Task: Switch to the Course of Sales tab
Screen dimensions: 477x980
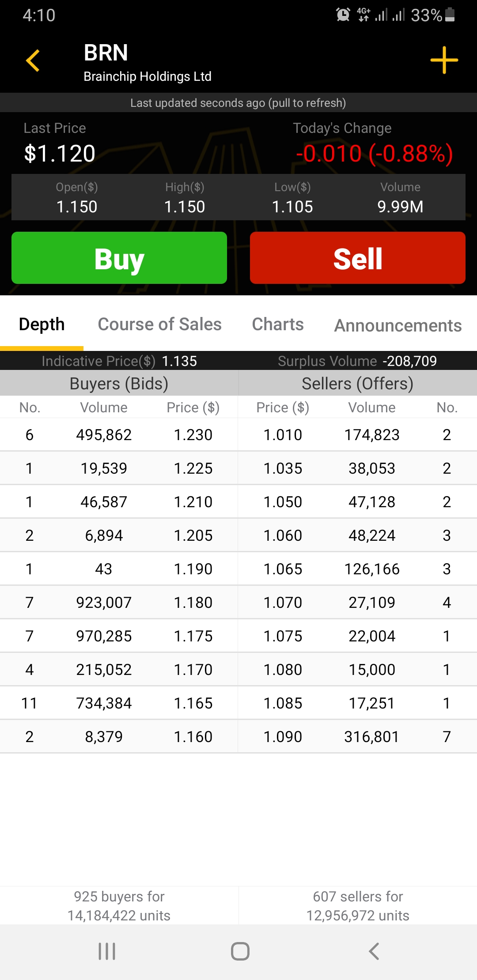Action: pyautogui.click(x=159, y=324)
